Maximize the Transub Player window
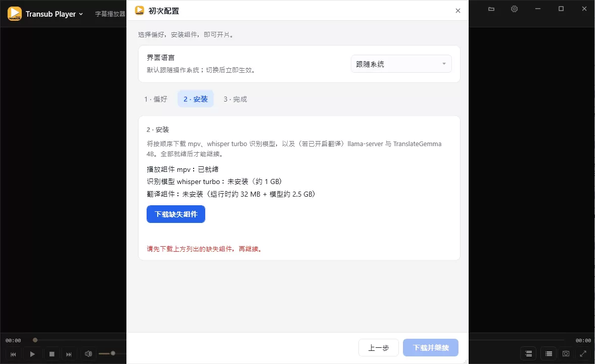The width and height of the screenshot is (595, 364). click(x=561, y=9)
